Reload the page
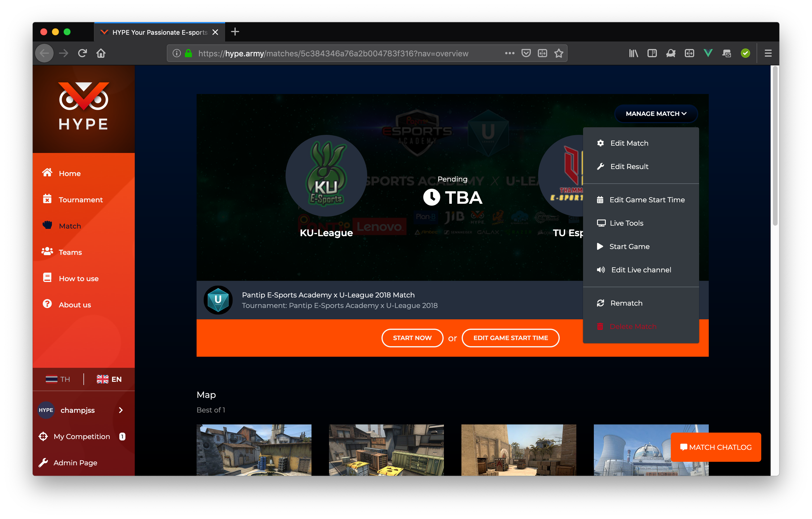Screen dimensions: 812x519 [82, 53]
